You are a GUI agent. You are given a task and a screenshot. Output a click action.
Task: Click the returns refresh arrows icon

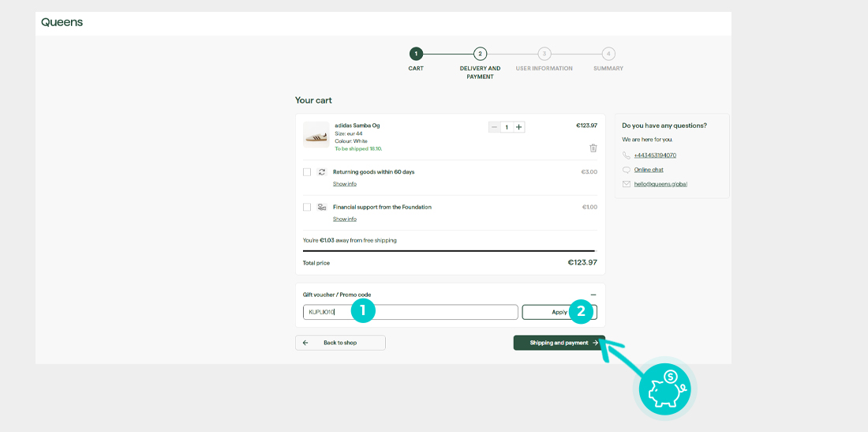pos(322,172)
